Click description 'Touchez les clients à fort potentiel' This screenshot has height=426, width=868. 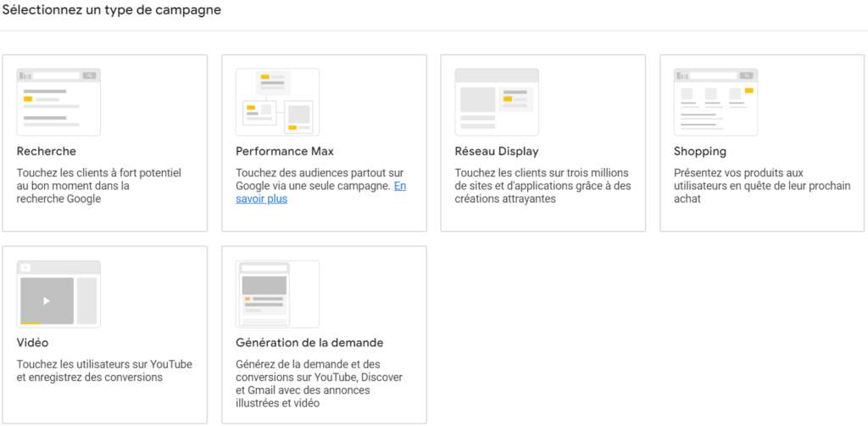click(99, 186)
